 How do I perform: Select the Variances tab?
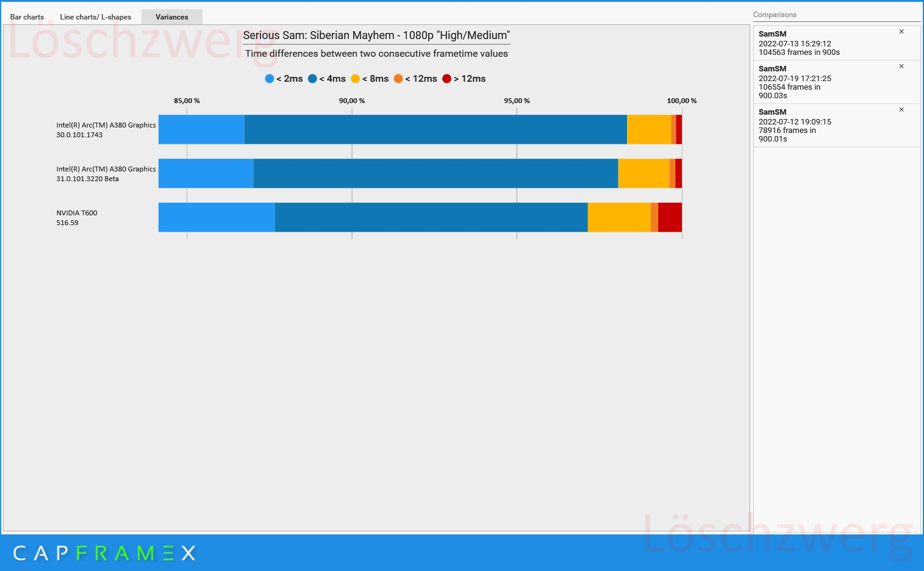pyautogui.click(x=172, y=17)
